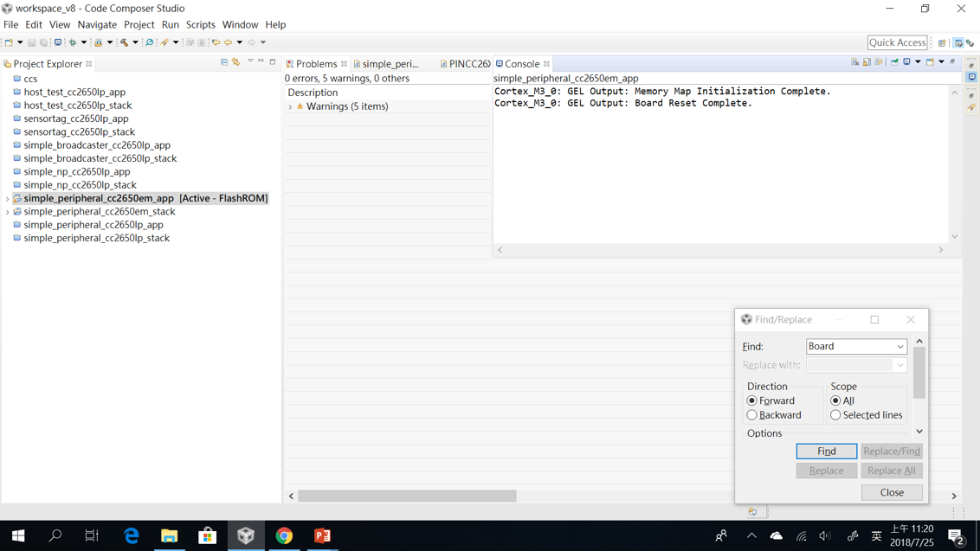980x551 pixels.
Task: Click the highlighter marker toolbar icon
Action: tap(164, 42)
